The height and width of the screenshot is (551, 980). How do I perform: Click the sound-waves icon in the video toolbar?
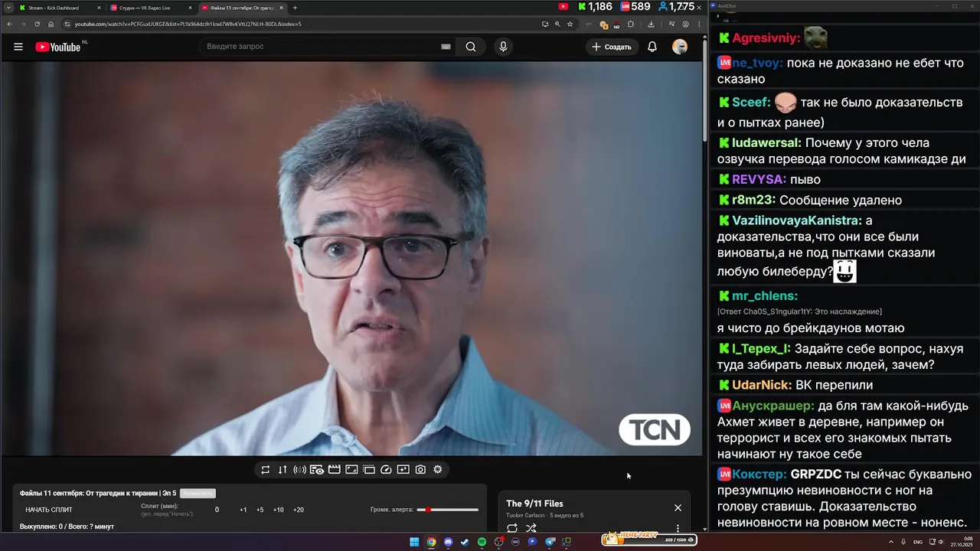(x=300, y=470)
